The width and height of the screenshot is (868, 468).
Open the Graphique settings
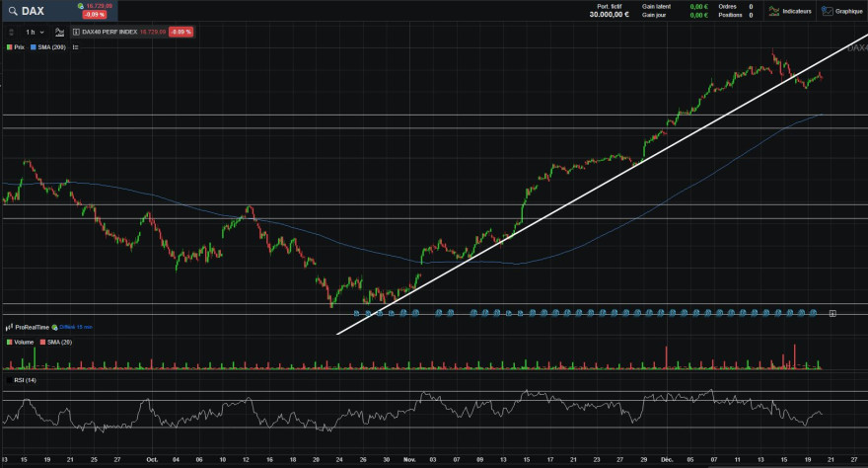point(839,11)
